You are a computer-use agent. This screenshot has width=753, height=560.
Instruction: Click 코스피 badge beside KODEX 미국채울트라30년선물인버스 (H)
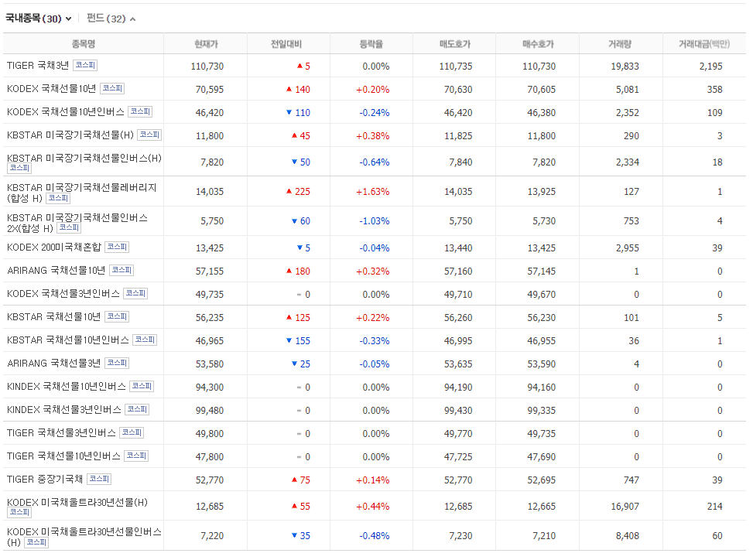[x=36, y=542]
